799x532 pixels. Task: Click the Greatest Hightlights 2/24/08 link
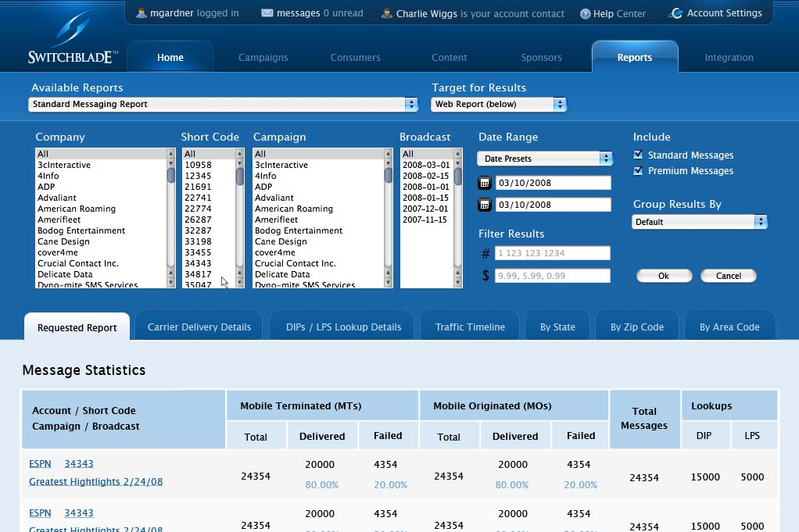95,481
